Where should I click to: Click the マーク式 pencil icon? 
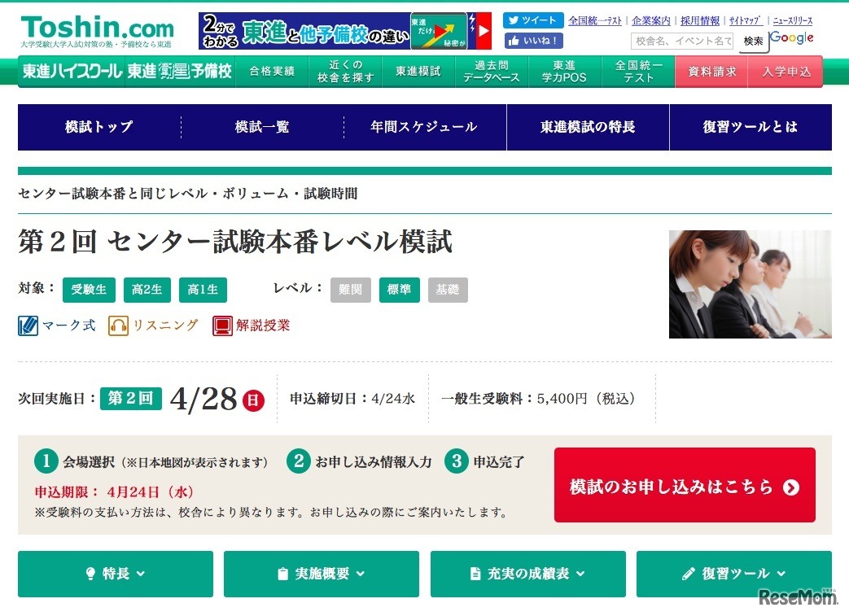(x=28, y=325)
